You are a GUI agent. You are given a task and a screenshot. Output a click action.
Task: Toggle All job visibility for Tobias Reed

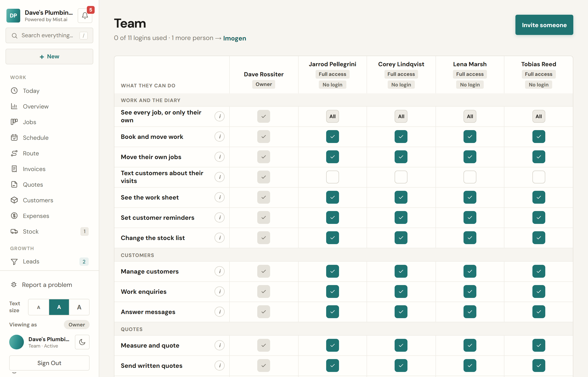(539, 116)
